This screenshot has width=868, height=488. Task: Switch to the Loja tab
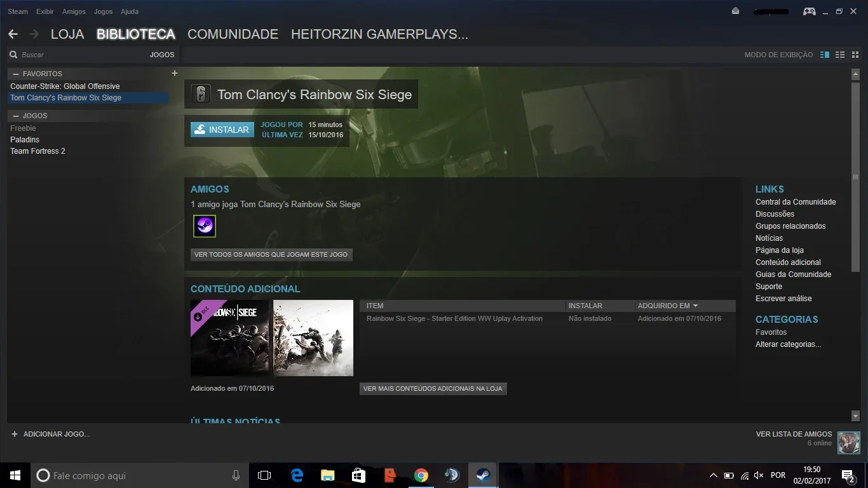point(67,34)
